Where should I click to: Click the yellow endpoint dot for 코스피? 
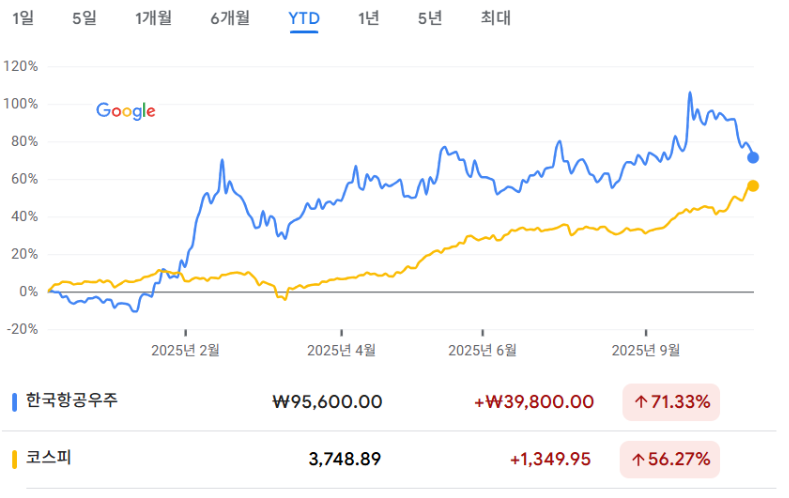753,186
